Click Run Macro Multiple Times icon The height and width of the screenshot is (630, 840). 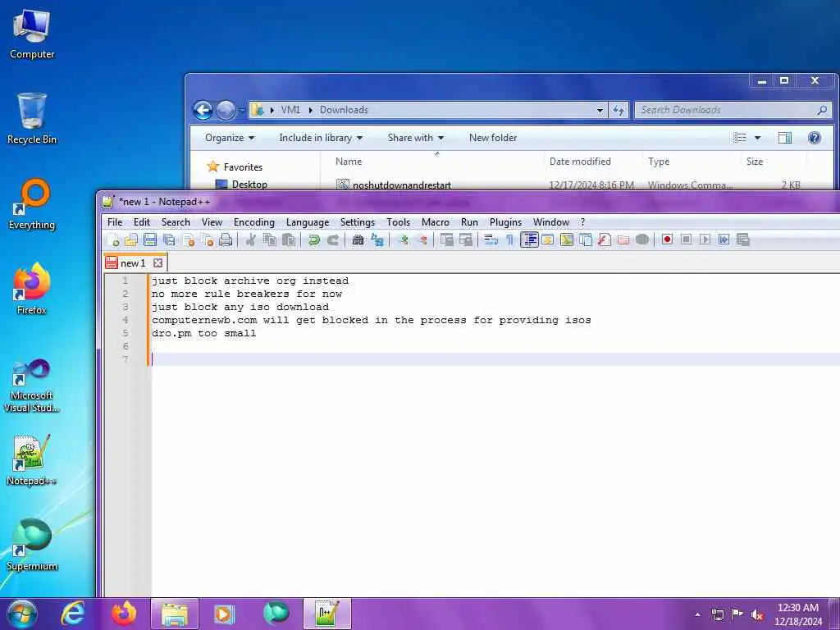(724, 240)
